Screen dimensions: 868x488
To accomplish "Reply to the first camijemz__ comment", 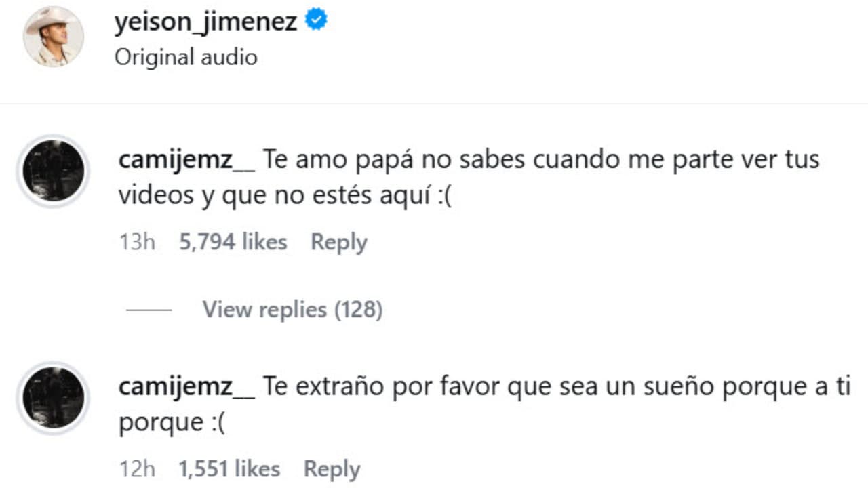I will point(338,241).
